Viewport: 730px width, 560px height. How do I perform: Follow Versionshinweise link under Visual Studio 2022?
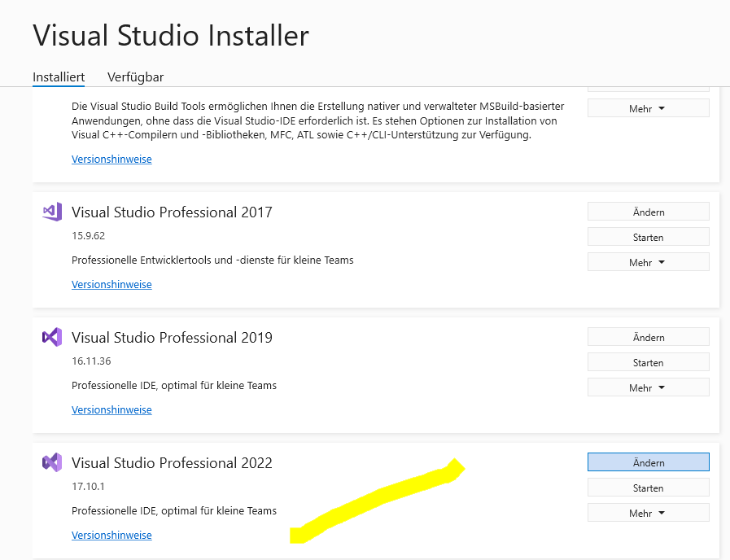tap(111, 535)
